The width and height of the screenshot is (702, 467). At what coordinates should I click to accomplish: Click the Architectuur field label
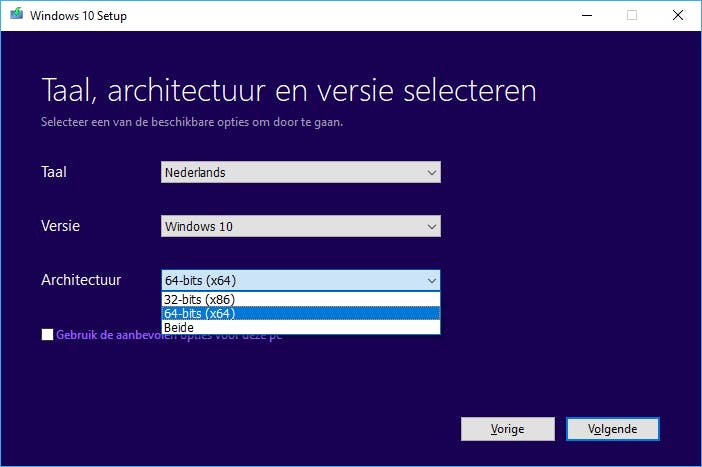point(80,280)
